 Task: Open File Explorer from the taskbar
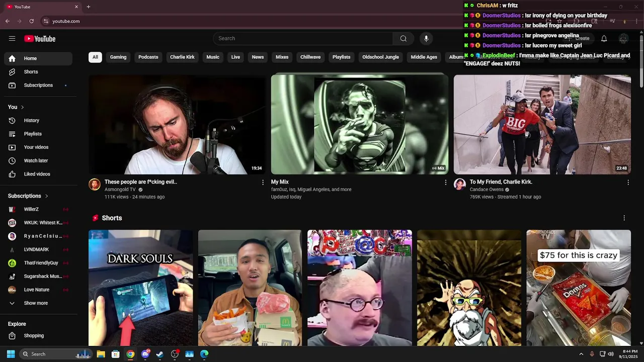click(x=101, y=354)
